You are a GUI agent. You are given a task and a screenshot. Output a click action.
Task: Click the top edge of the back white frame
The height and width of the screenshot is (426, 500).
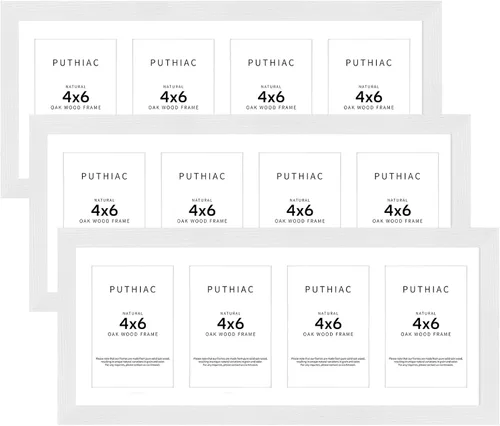point(221,11)
